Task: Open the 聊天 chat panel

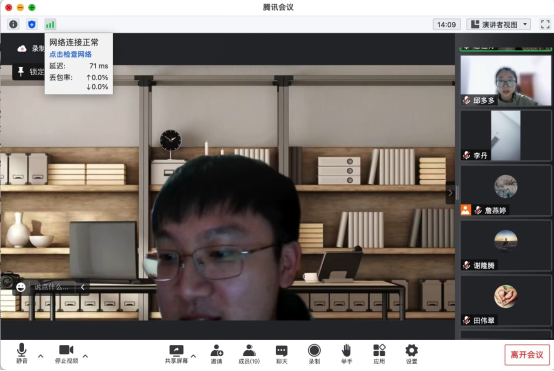Action: coord(282,354)
